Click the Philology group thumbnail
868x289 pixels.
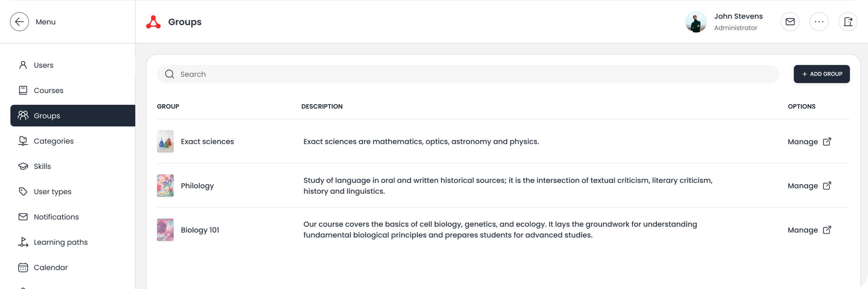tap(165, 186)
